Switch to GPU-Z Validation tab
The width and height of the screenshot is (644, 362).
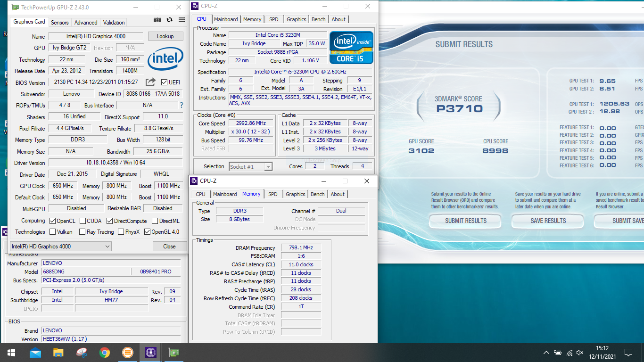pyautogui.click(x=114, y=23)
